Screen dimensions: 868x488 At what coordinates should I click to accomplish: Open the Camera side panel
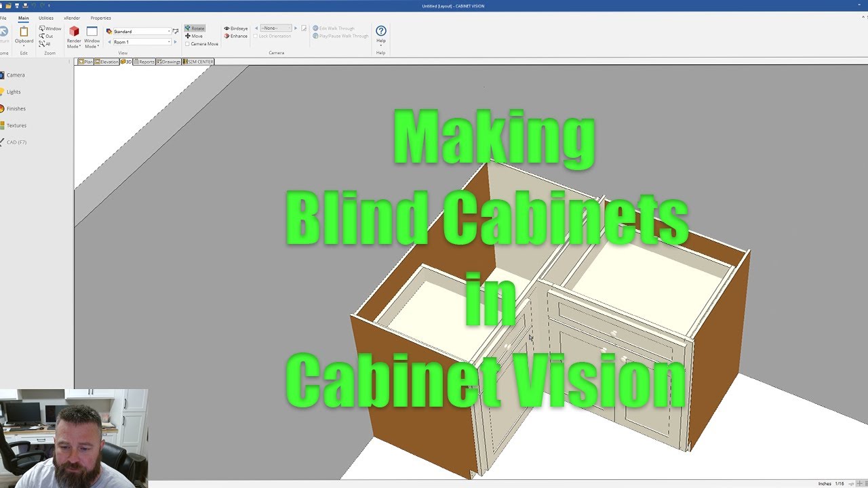tap(13, 75)
